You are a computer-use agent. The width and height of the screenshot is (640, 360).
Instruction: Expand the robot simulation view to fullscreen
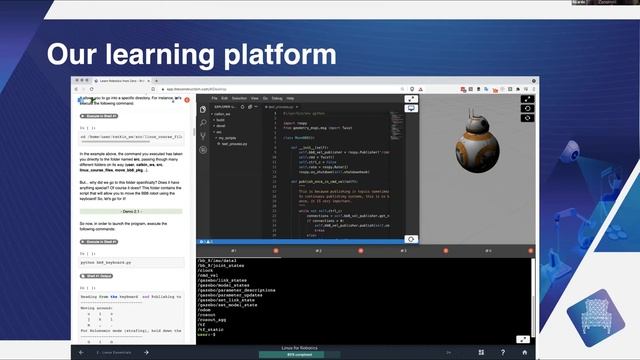point(527,99)
